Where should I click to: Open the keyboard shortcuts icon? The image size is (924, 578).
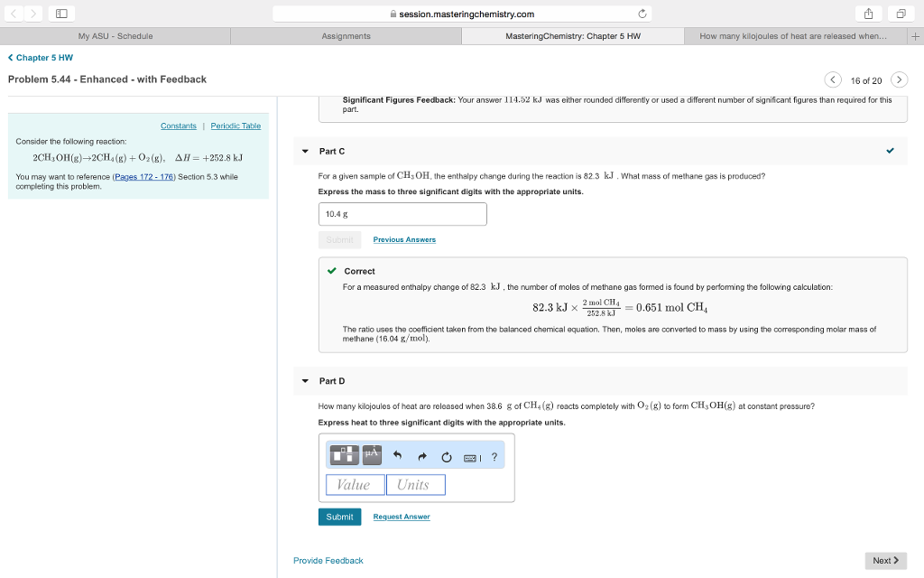470,458
